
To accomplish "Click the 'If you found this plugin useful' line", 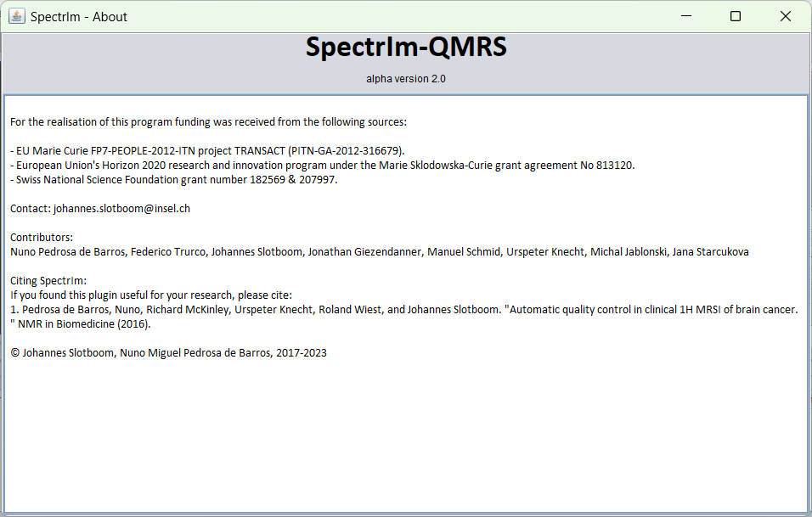I will [150, 295].
